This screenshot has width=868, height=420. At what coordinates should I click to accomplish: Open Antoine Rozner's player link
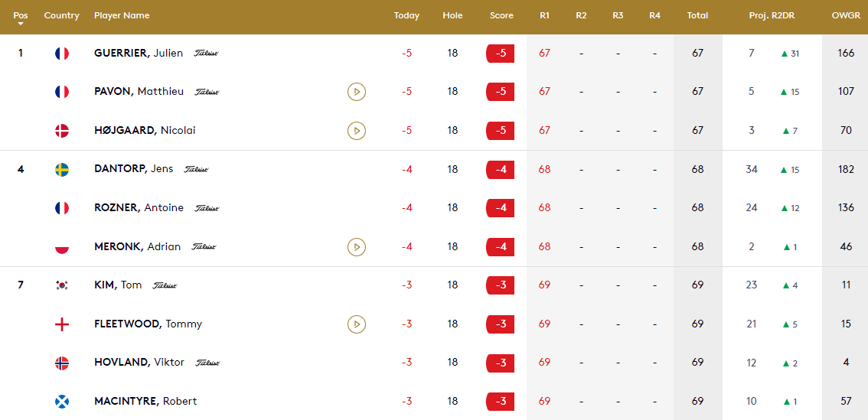tap(139, 207)
